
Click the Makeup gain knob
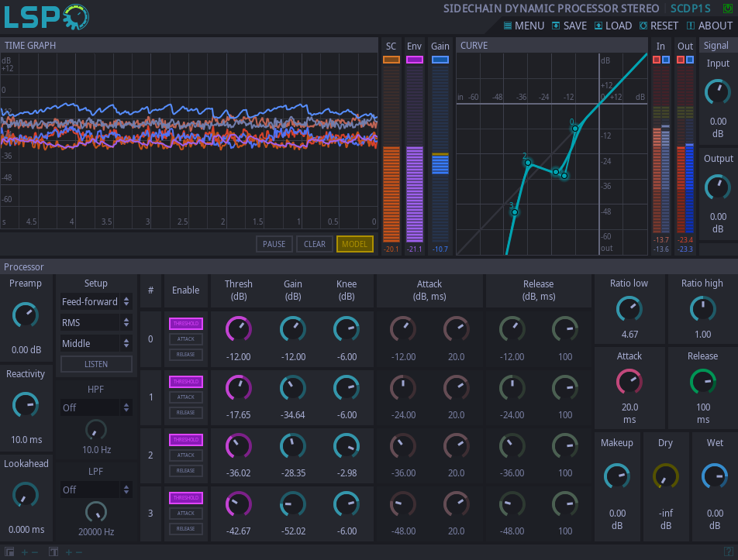point(617,477)
